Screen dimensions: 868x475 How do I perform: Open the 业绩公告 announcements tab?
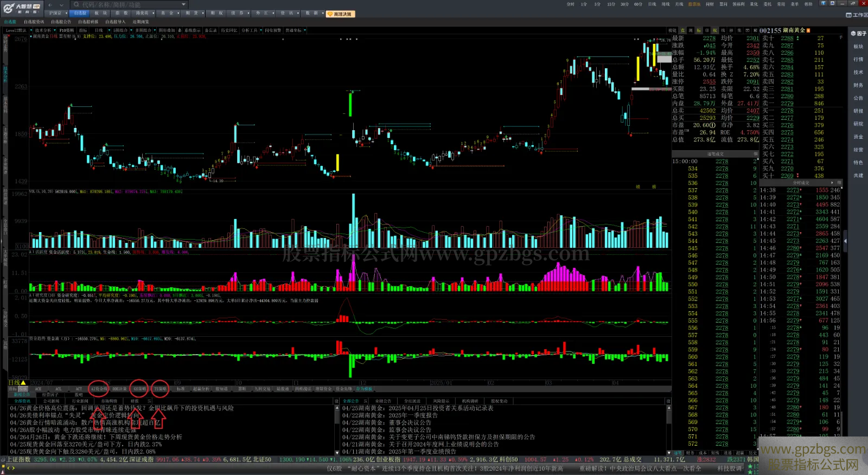click(x=383, y=401)
